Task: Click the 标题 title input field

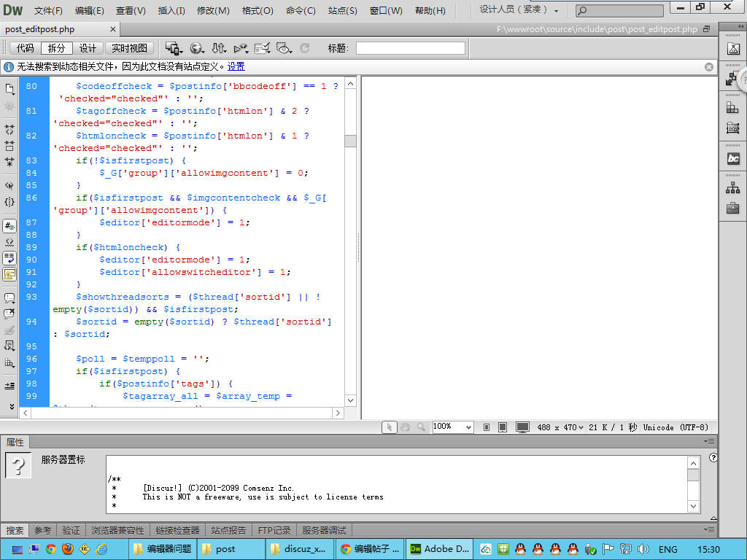Action: (x=411, y=48)
